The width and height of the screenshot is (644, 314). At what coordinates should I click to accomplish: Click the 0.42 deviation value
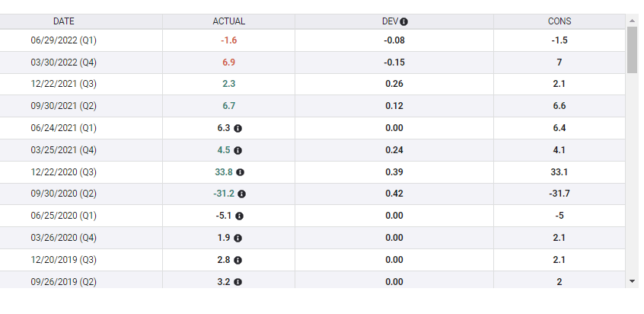click(x=394, y=194)
